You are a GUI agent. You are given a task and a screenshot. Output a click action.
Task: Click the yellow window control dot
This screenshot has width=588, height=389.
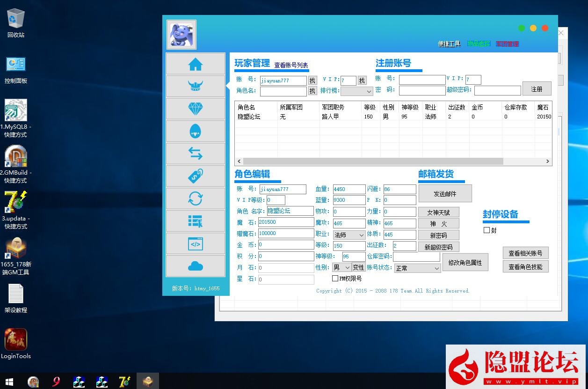point(533,28)
